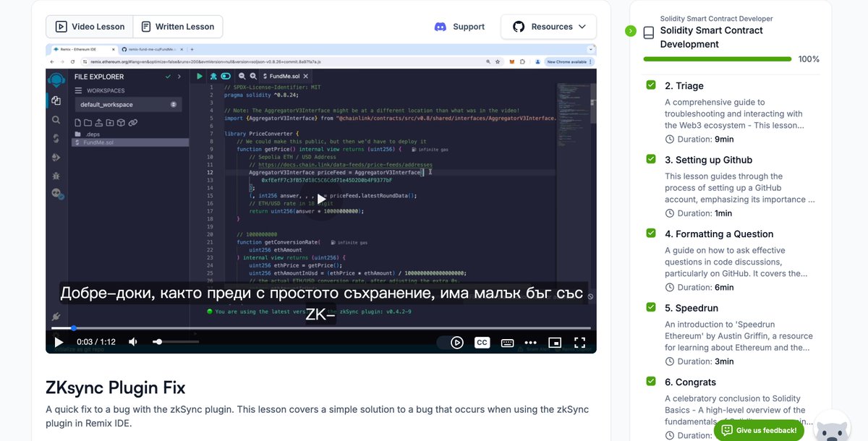Click the Duration: 3min text
The height and width of the screenshot is (441, 868).
[x=705, y=361]
